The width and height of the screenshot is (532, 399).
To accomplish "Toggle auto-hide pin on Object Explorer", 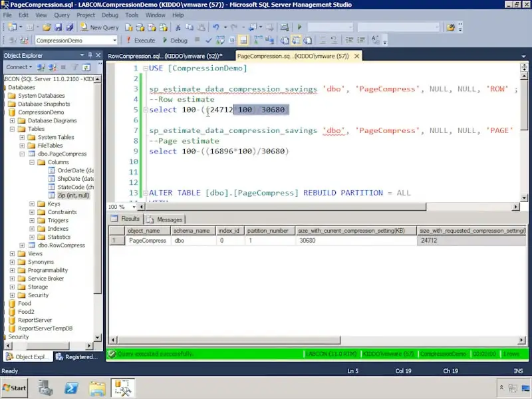I will click(90, 55).
